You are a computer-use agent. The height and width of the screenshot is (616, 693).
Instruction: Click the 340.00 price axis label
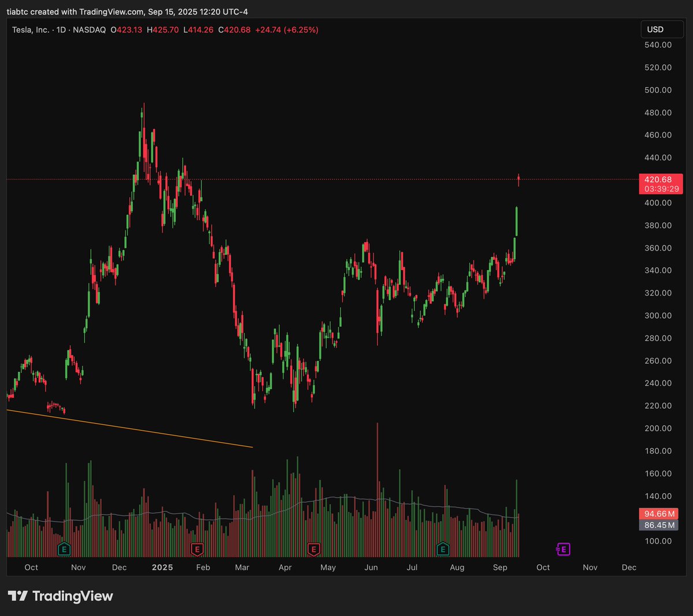coord(658,270)
